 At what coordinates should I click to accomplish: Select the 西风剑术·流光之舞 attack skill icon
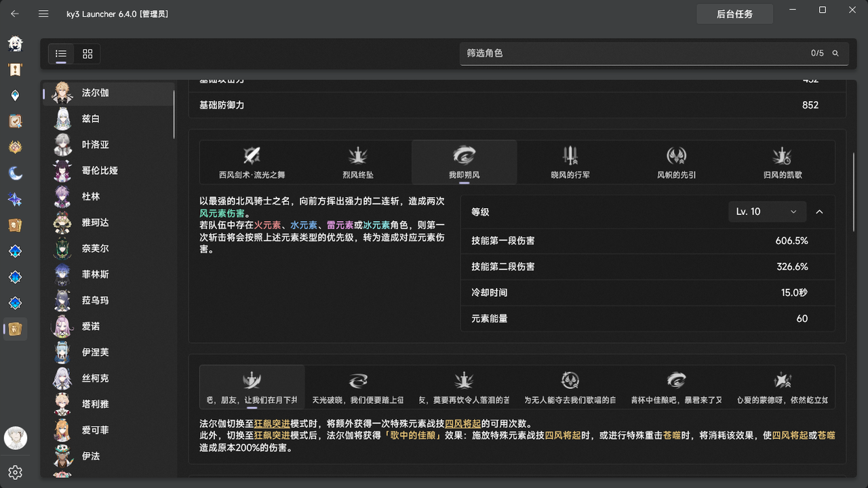tap(252, 162)
